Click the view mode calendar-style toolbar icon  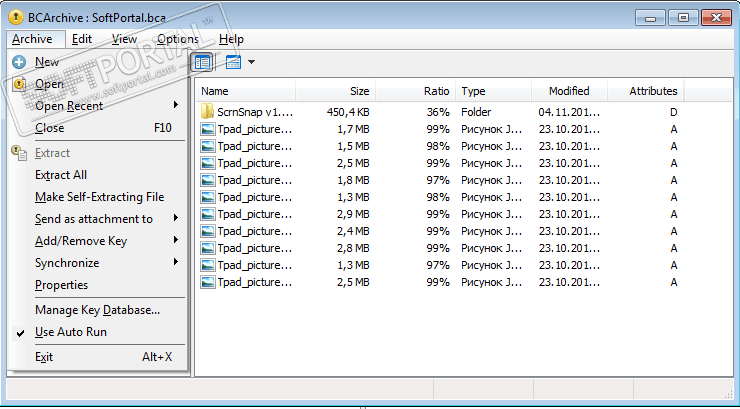pyautogui.click(x=234, y=62)
